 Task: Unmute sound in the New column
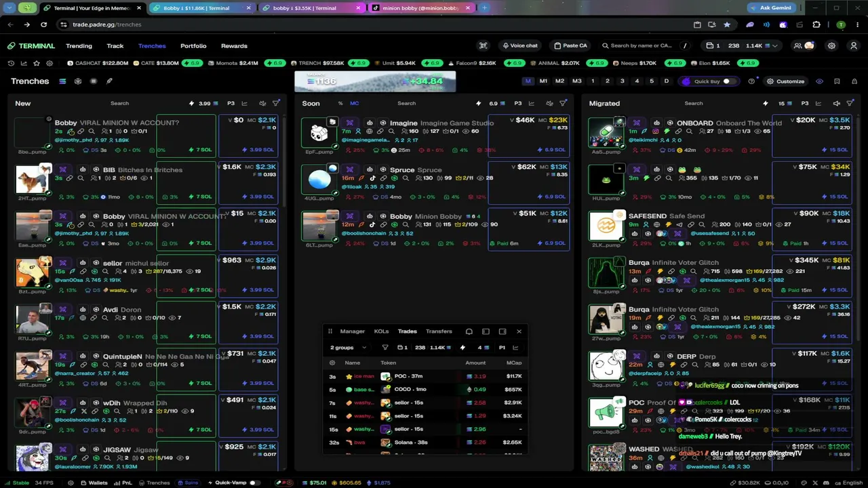(262, 104)
